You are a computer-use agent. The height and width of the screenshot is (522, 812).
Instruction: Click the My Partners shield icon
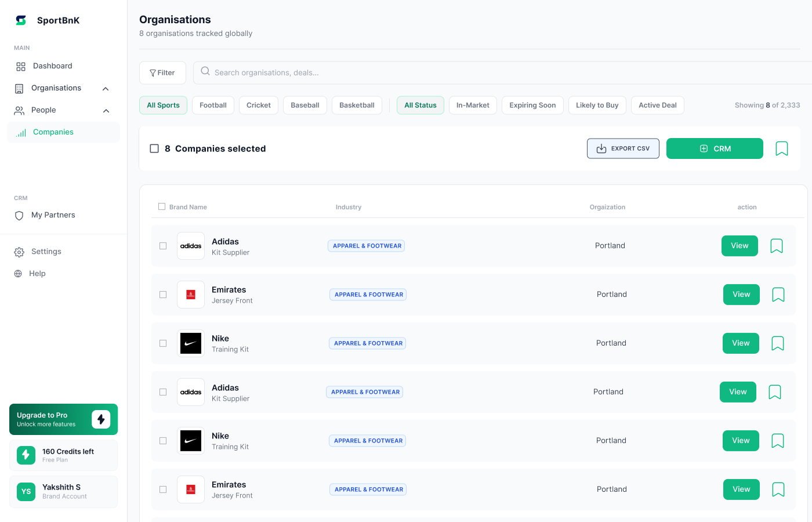tap(19, 215)
